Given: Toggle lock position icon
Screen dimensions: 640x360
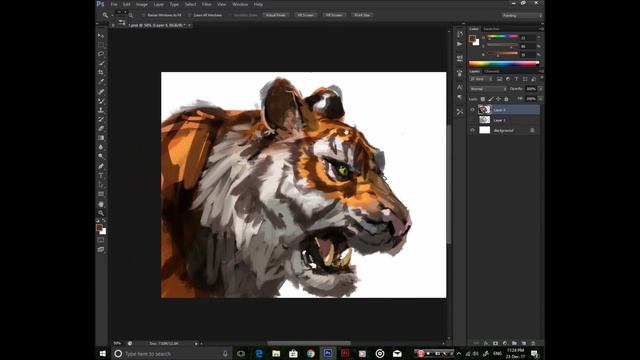Looking at the screenshot, I should [498, 99].
